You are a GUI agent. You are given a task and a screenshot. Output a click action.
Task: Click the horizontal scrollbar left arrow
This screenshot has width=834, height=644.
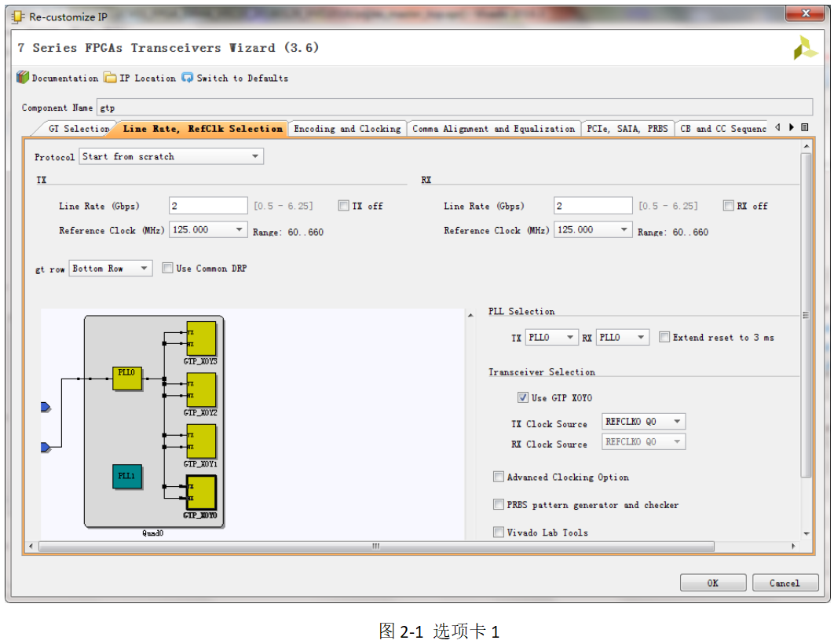click(x=31, y=546)
